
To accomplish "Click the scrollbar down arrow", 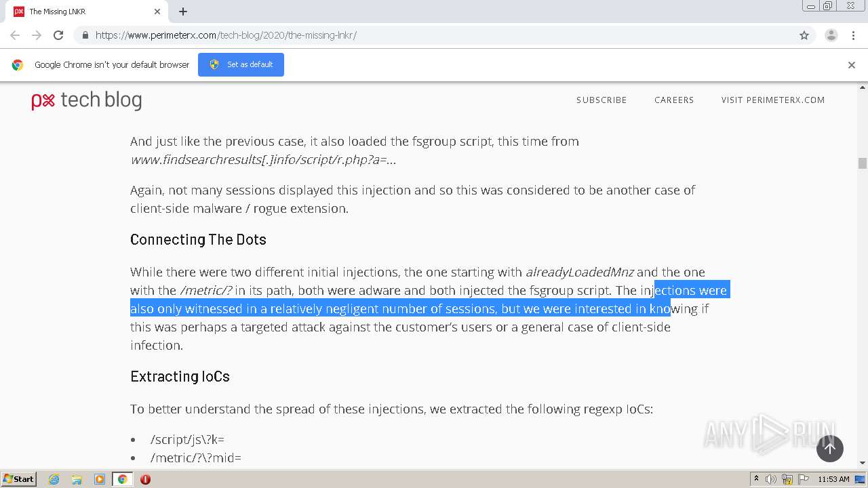I will pyautogui.click(x=863, y=462).
